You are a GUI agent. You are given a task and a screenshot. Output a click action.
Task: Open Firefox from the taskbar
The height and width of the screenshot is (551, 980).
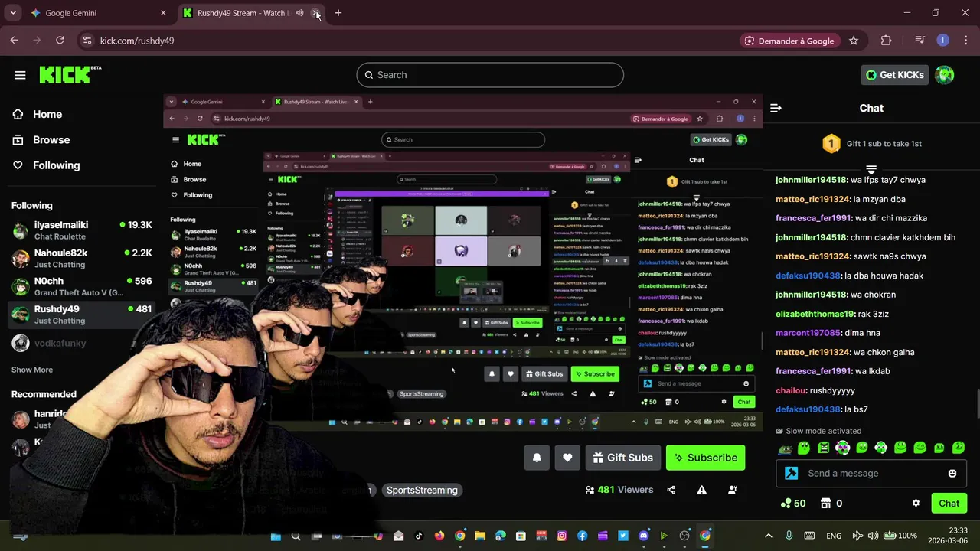[439, 536]
